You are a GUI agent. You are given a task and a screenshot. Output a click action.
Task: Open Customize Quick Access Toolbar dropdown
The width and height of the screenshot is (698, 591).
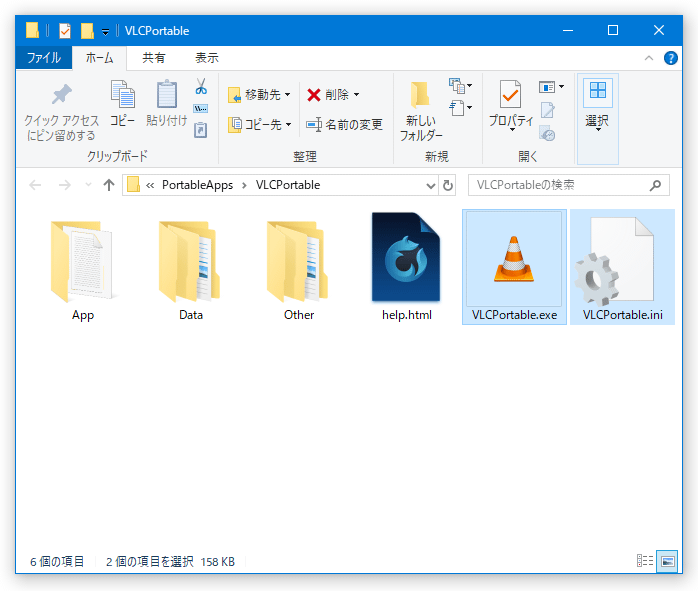click(x=106, y=32)
